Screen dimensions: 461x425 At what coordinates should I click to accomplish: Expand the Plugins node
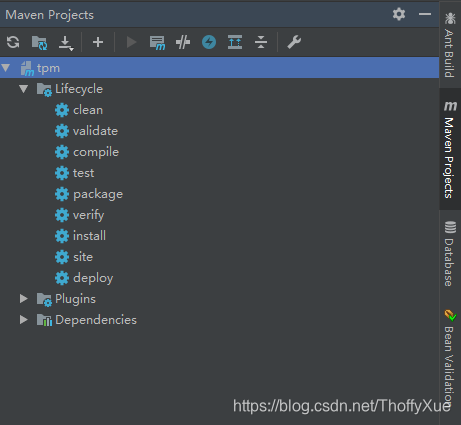pyautogui.click(x=23, y=299)
